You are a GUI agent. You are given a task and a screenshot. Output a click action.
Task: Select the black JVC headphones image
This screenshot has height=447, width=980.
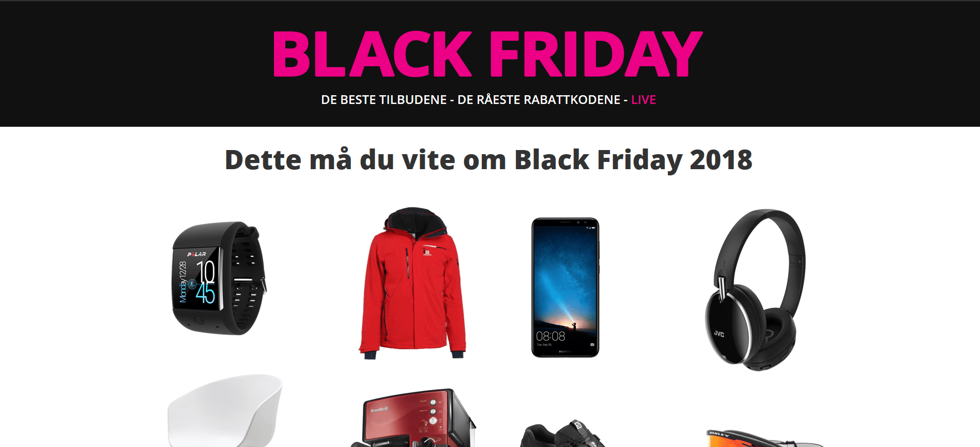[756, 290]
